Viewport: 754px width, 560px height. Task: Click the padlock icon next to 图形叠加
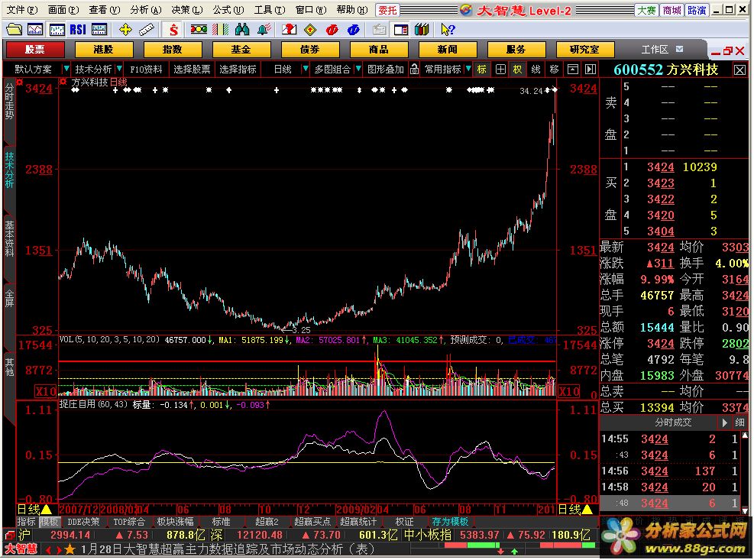pyautogui.click(x=415, y=70)
